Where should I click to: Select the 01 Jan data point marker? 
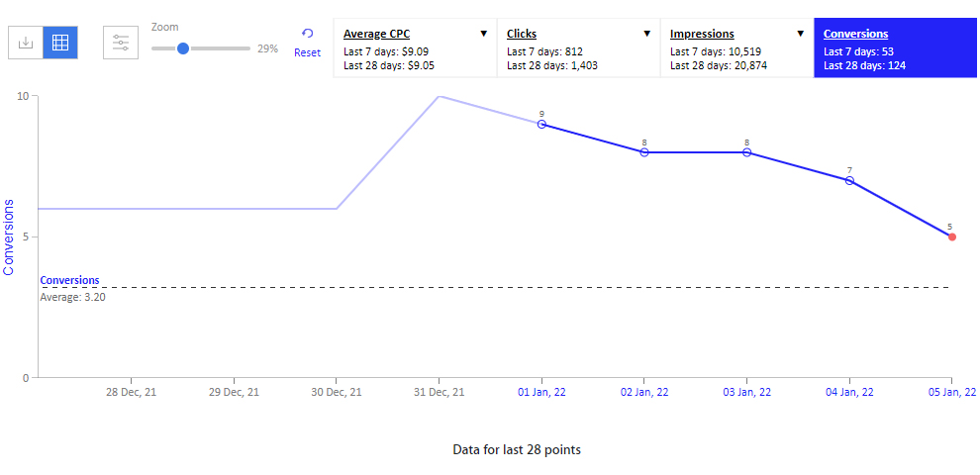pyautogui.click(x=541, y=124)
